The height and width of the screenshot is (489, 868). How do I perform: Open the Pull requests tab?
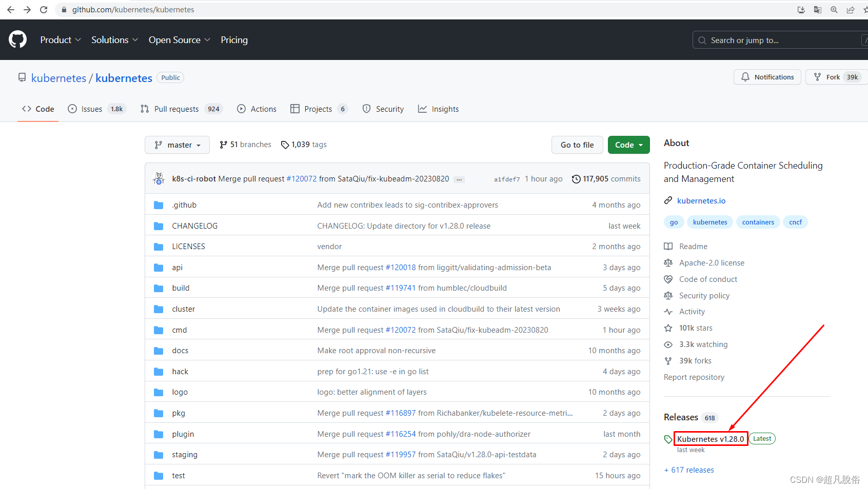point(181,109)
